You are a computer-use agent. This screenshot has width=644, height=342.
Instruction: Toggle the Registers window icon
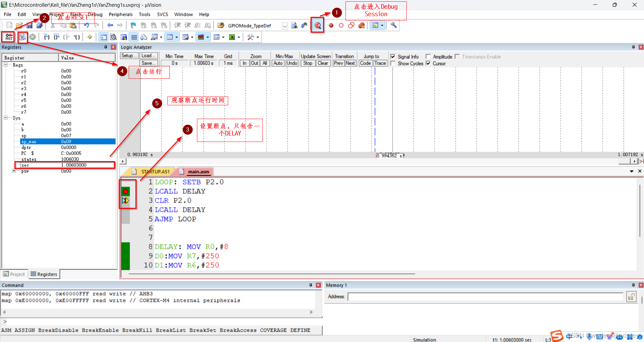134,37
